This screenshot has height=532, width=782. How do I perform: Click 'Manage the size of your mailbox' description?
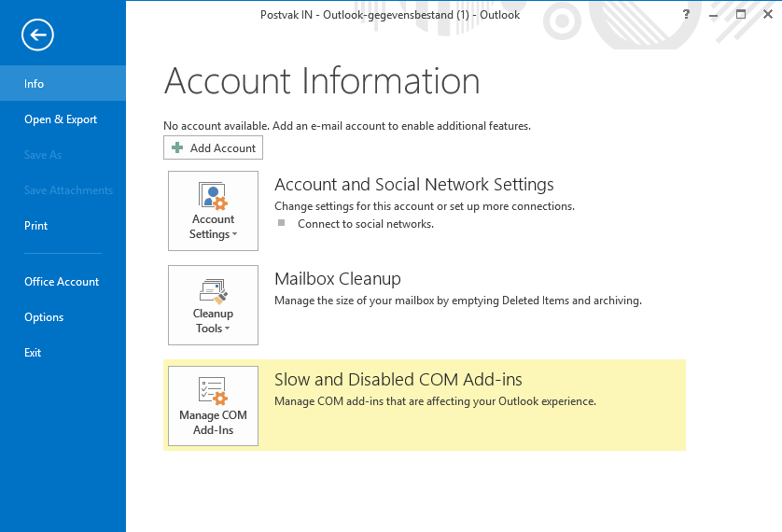click(458, 301)
